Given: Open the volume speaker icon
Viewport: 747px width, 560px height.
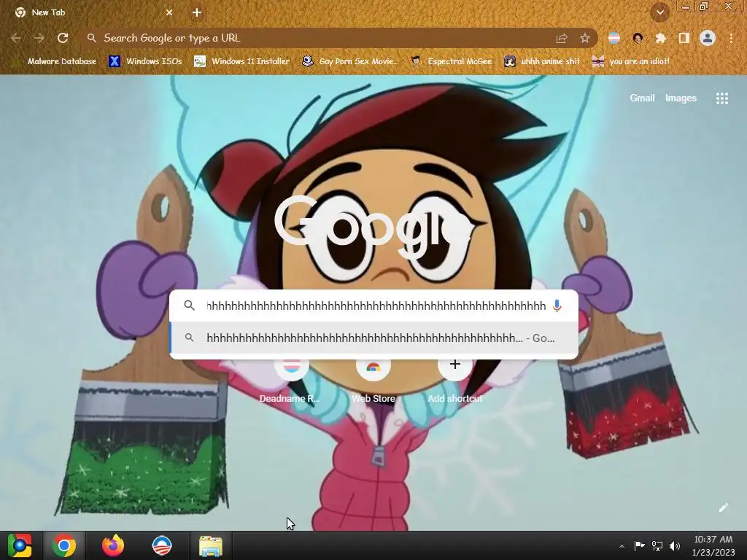Looking at the screenshot, I should click(x=675, y=545).
